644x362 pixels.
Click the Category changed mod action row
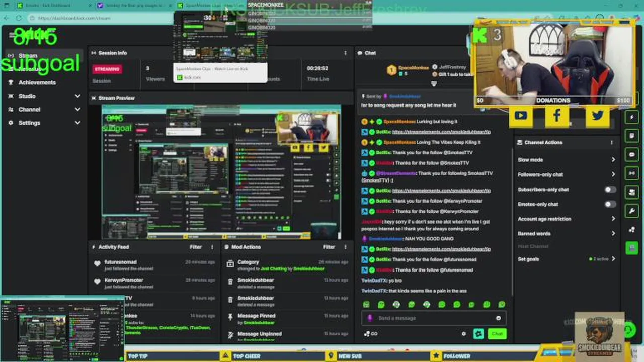tap(287, 265)
